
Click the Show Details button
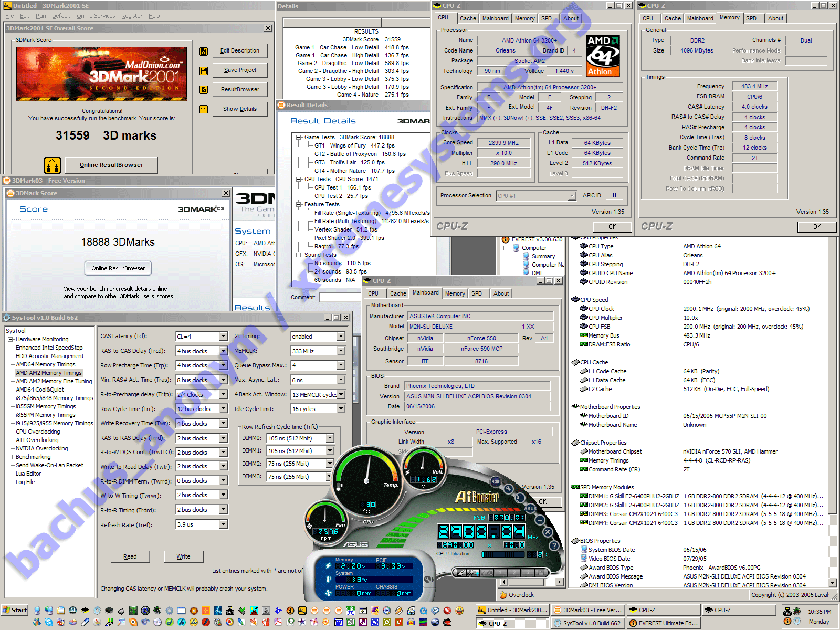[240, 109]
